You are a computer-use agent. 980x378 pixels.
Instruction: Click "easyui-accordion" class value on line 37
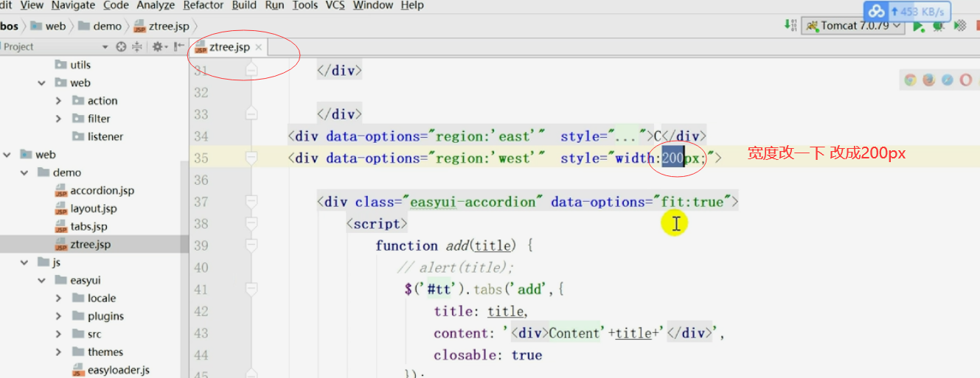click(473, 202)
